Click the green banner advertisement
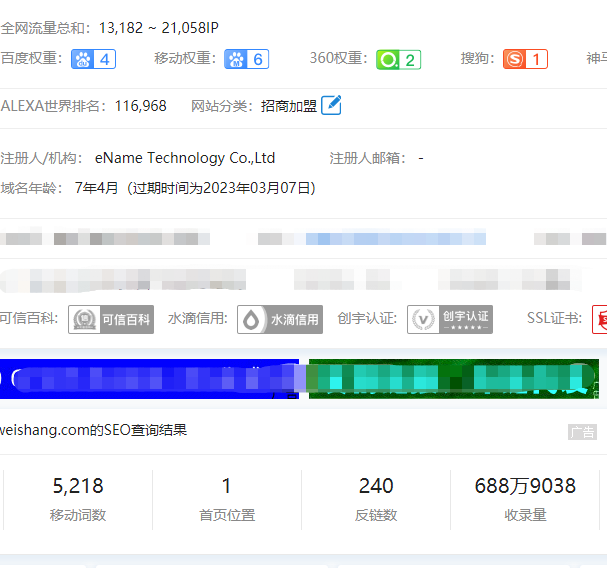 pos(454,379)
